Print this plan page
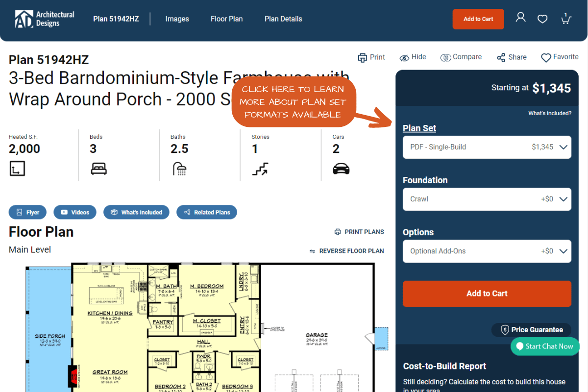 coord(371,57)
